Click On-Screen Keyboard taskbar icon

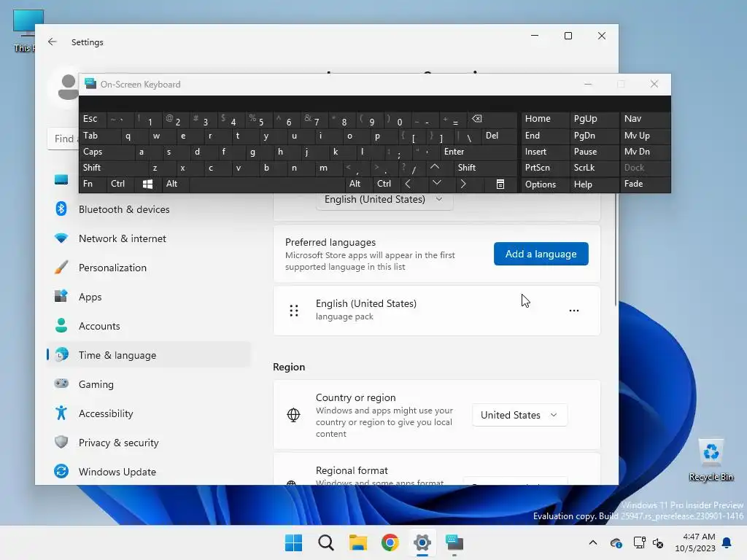454,542
